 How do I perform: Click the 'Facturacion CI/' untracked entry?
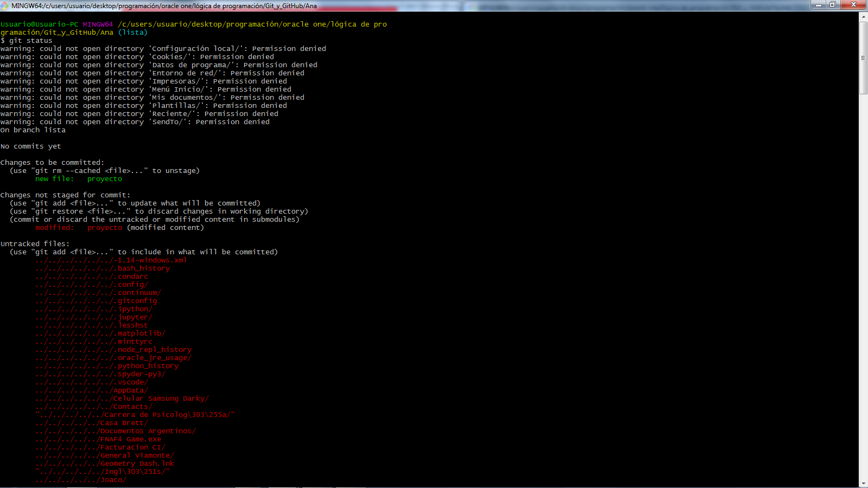[x=100, y=447]
